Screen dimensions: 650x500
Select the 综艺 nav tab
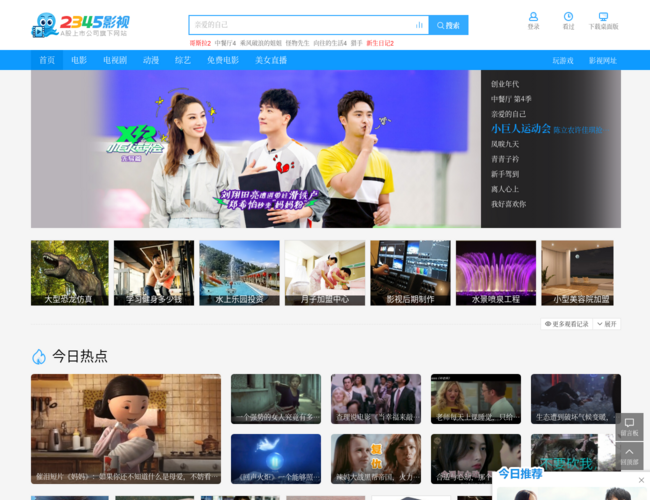[x=183, y=60]
